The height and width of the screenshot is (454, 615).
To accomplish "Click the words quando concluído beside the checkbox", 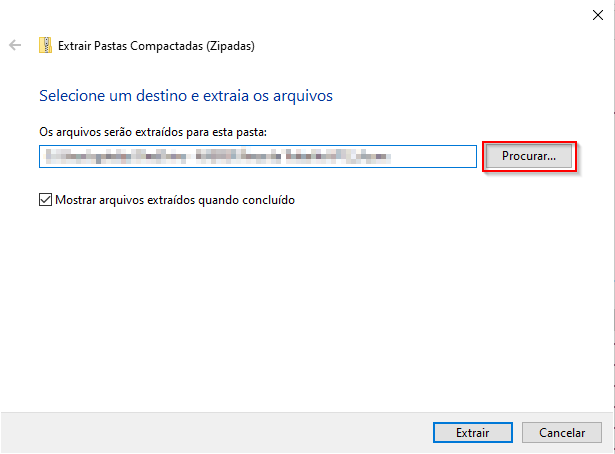I will tap(246, 200).
